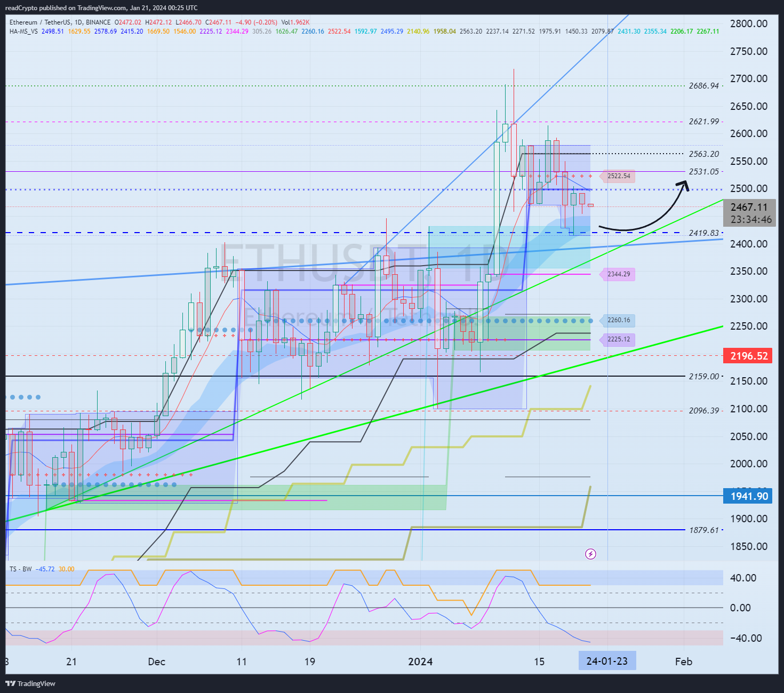Click the 19 date label on time axis
The height and width of the screenshot is (693, 784).
(310, 662)
